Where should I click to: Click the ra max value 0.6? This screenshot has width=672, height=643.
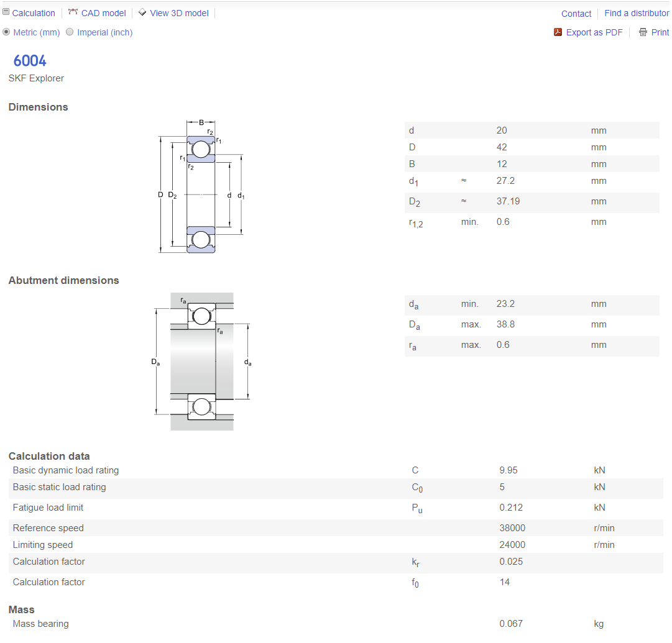click(503, 345)
